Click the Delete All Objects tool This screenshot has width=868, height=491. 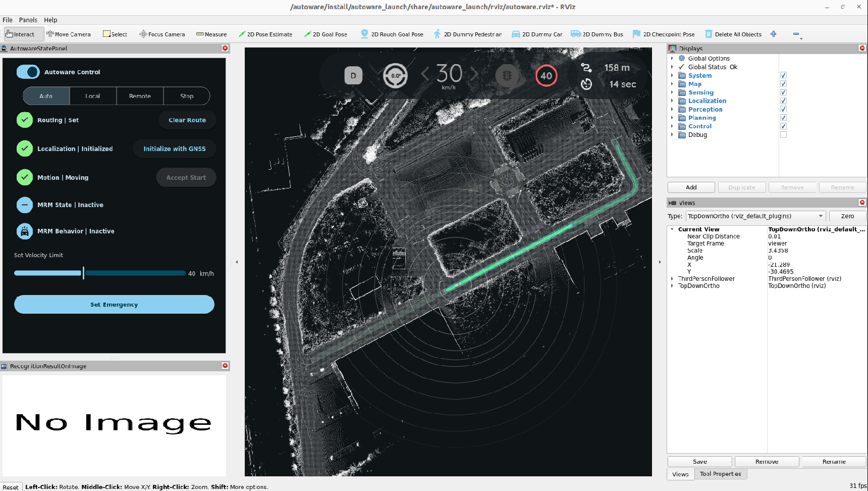[x=733, y=34]
